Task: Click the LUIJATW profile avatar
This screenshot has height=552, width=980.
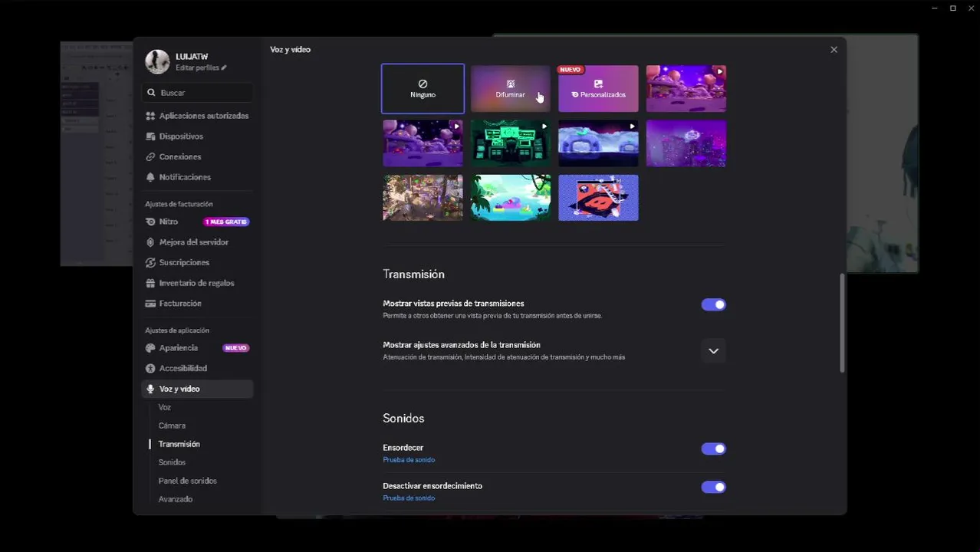Action: tap(157, 61)
